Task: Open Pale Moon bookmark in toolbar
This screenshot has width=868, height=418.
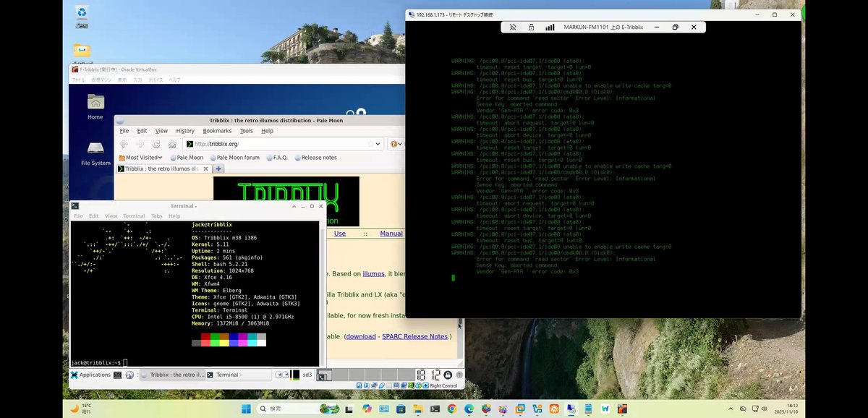Action: click(x=187, y=157)
